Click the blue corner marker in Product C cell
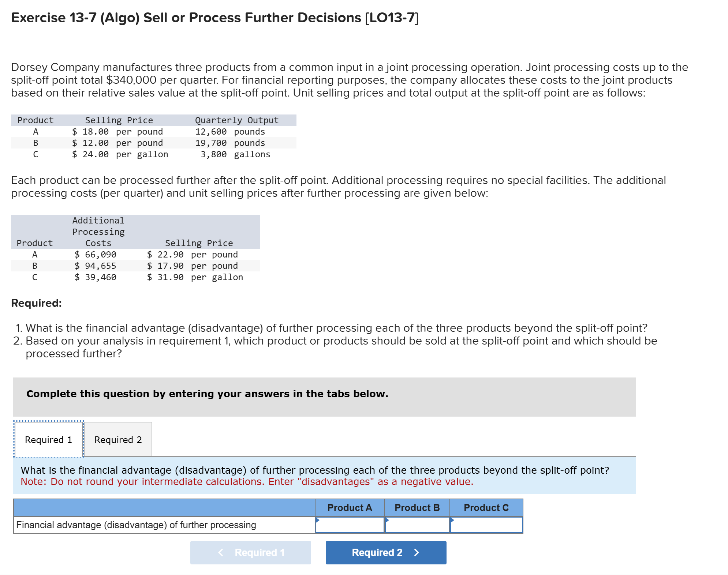The width and height of the screenshot is (728, 575). 453,519
